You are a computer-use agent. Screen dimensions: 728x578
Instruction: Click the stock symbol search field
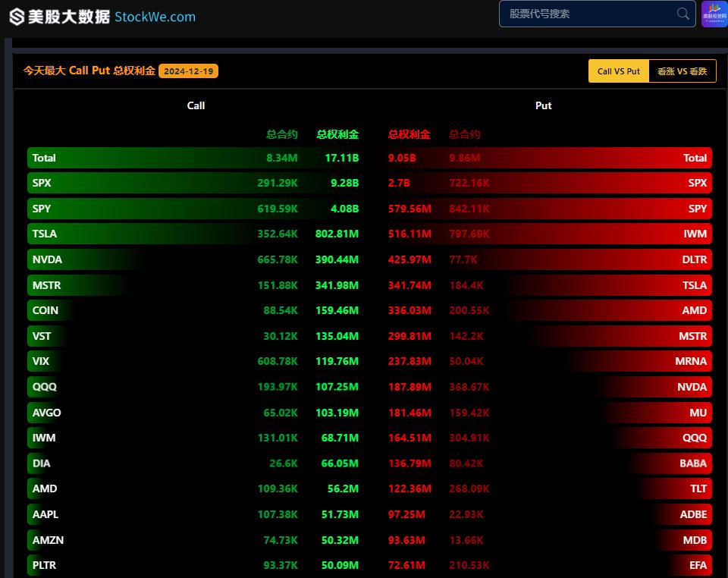[588, 14]
